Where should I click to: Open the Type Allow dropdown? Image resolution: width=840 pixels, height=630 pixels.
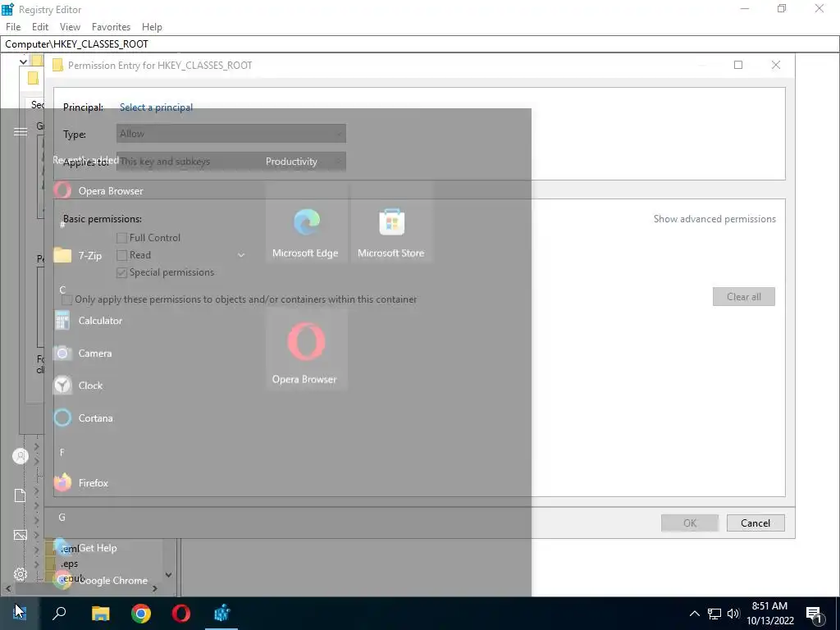point(231,134)
